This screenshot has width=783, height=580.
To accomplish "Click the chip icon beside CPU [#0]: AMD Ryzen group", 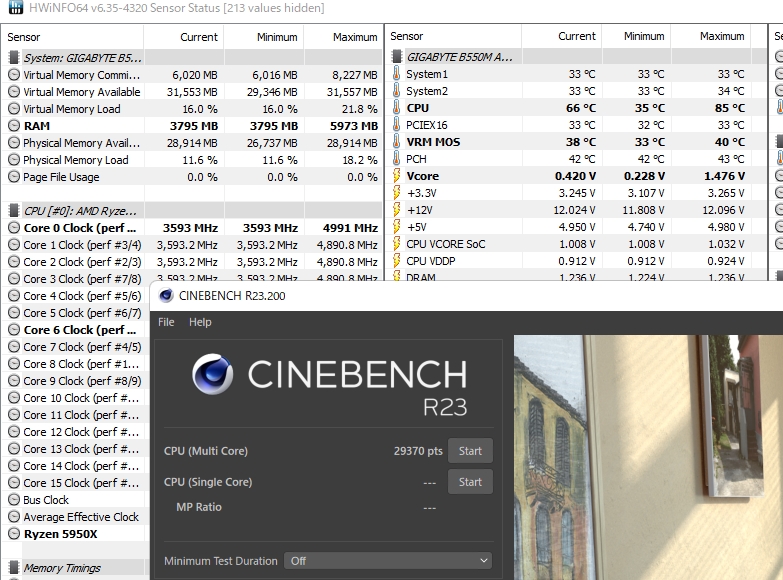I will pos(14,211).
